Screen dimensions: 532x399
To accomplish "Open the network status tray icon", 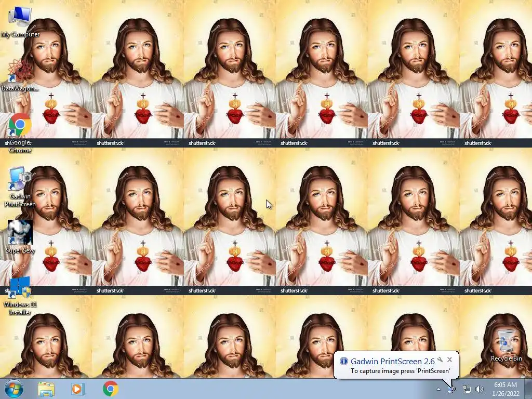I will 467,390.
